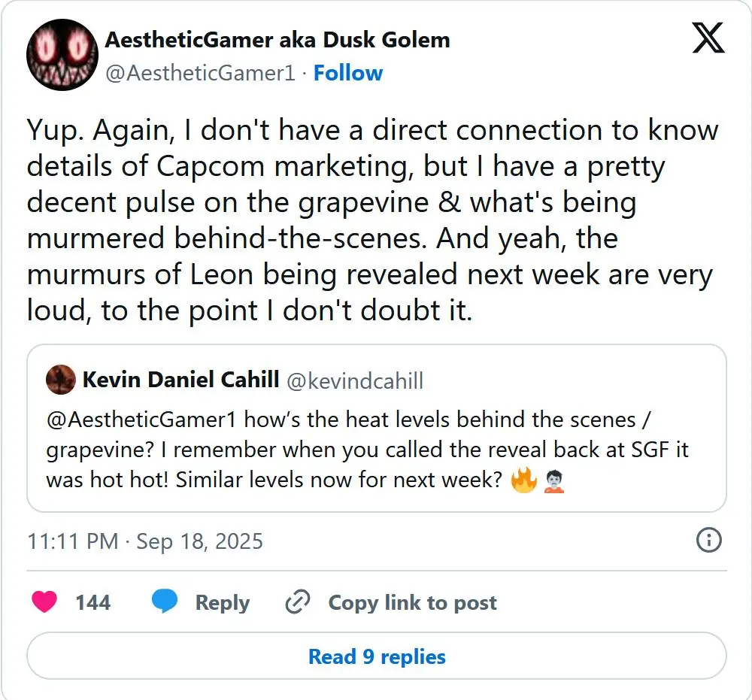
Task: Click the heart like icon
Action: (45, 602)
